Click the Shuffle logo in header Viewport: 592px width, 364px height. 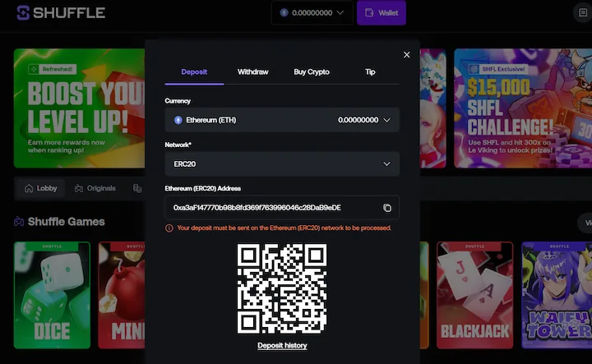pos(61,12)
